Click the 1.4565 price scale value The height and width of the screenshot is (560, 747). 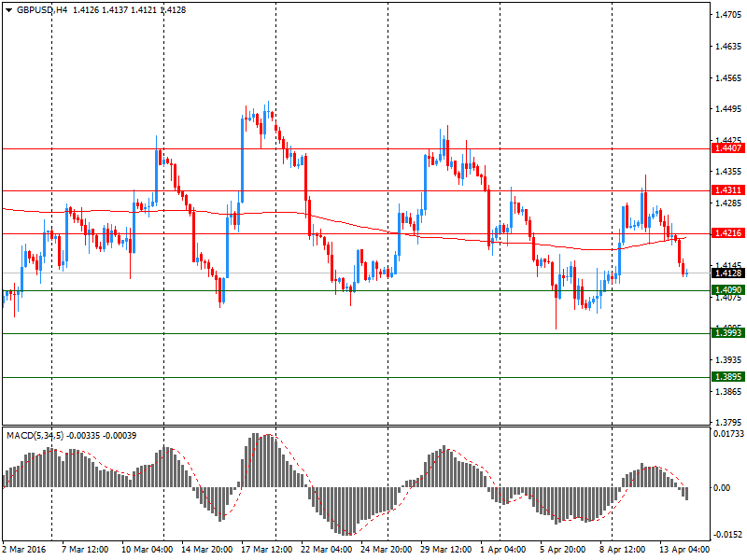728,78
